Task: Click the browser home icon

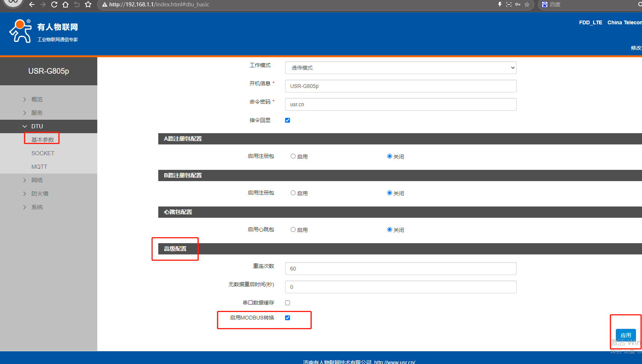Action: 65,4
